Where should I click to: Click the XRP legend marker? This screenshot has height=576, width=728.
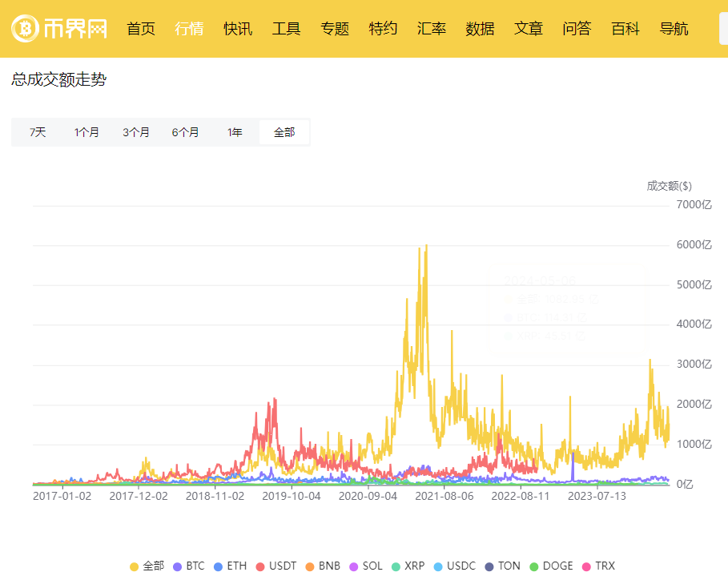(x=397, y=566)
